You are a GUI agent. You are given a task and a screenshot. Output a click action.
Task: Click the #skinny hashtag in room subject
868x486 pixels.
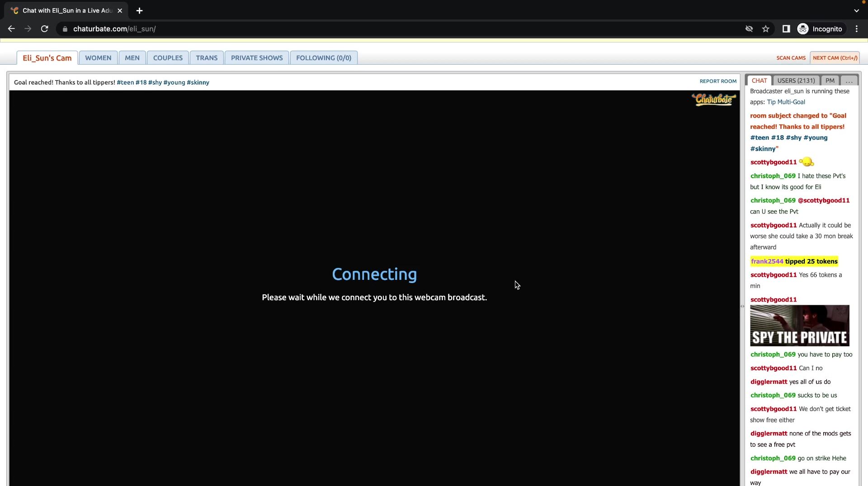[198, 82]
